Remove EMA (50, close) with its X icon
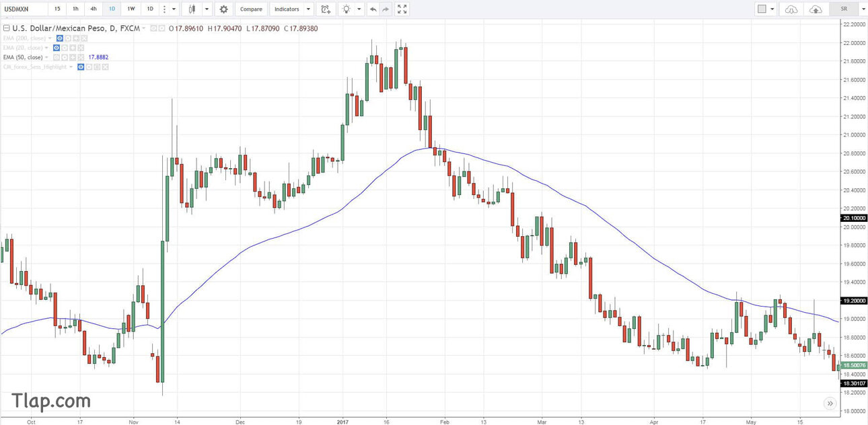The height and width of the screenshot is (425, 868). click(81, 57)
